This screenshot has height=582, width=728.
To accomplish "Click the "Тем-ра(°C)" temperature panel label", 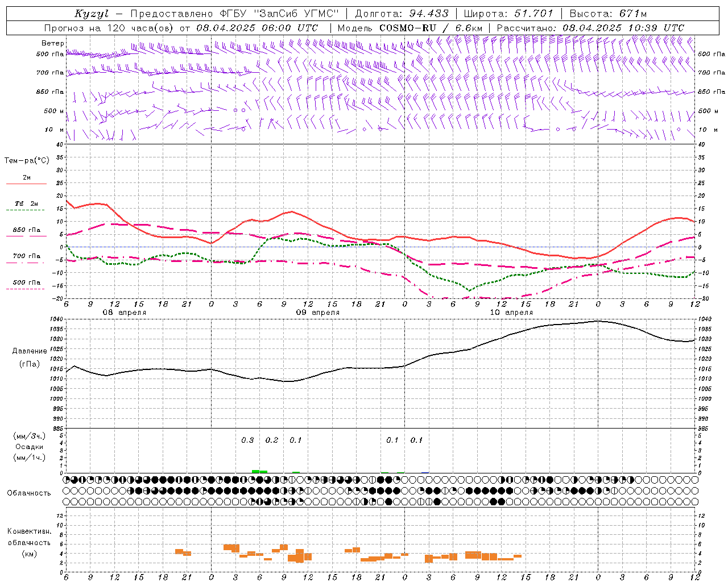I will tap(27, 161).
